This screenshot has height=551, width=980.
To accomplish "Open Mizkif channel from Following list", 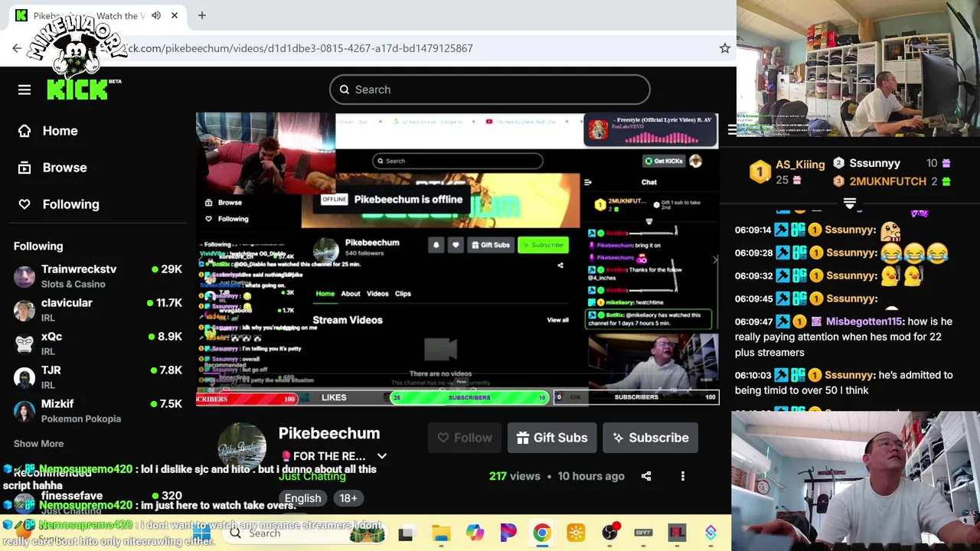I will click(97, 411).
